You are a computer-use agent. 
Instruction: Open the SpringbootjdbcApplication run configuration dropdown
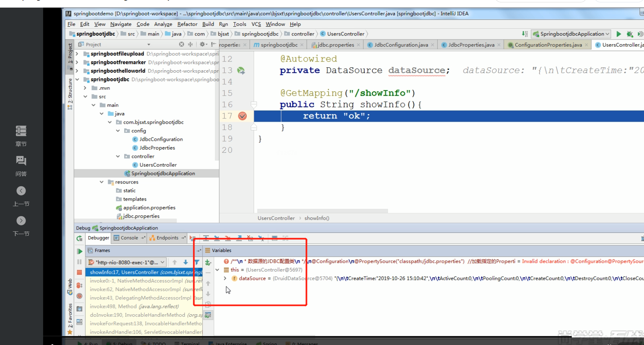[x=571, y=34]
